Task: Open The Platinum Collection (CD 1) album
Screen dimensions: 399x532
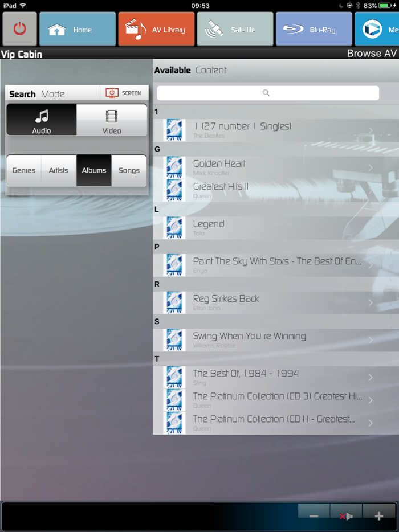Action: (276, 423)
